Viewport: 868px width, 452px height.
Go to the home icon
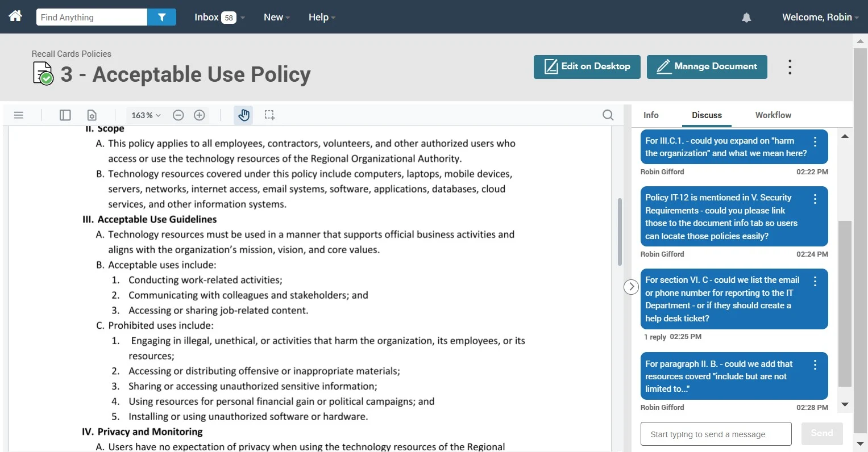point(15,16)
